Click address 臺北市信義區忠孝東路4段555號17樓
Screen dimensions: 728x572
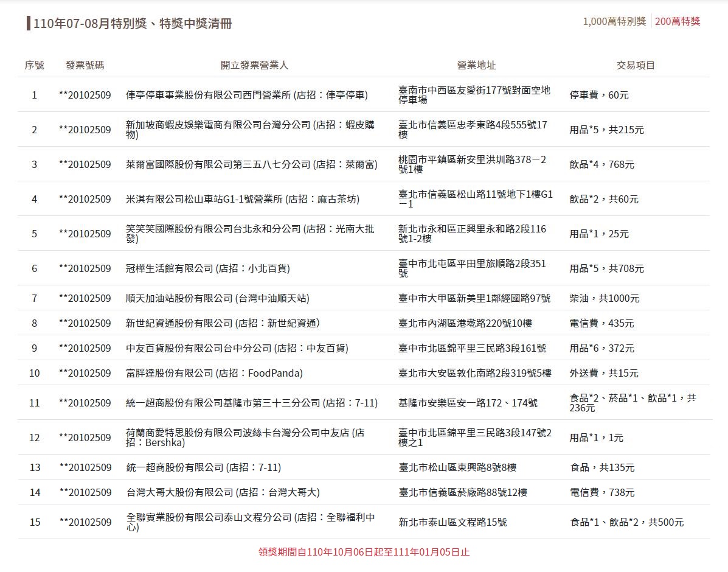point(473,130)
